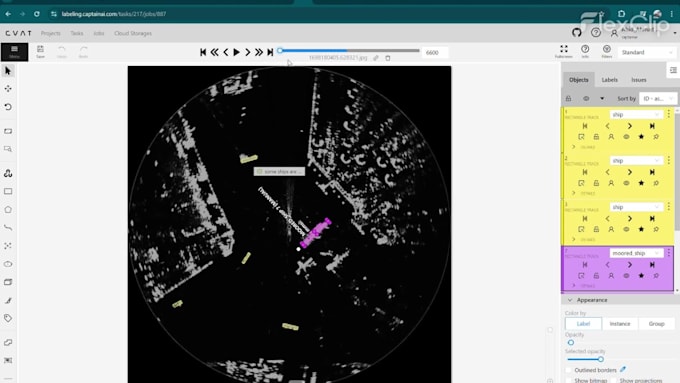Open the mooced_ship label dropdown
The height and width of the screenshot is (383, 680).
[x=636, y=253]
